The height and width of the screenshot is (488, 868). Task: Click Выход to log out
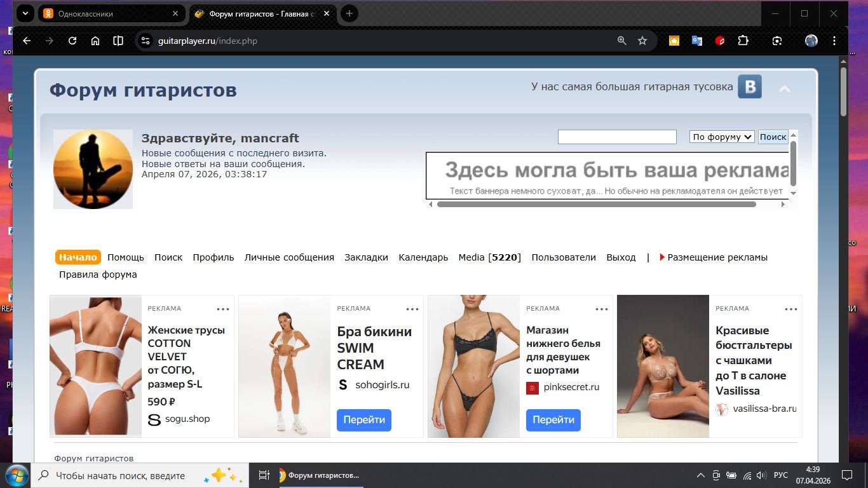pos(621,257)
